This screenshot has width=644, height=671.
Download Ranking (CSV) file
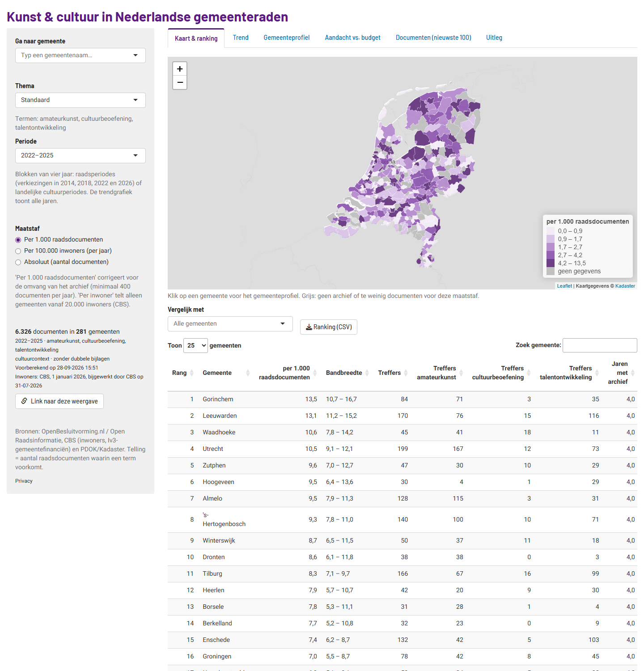click(329, 327)
